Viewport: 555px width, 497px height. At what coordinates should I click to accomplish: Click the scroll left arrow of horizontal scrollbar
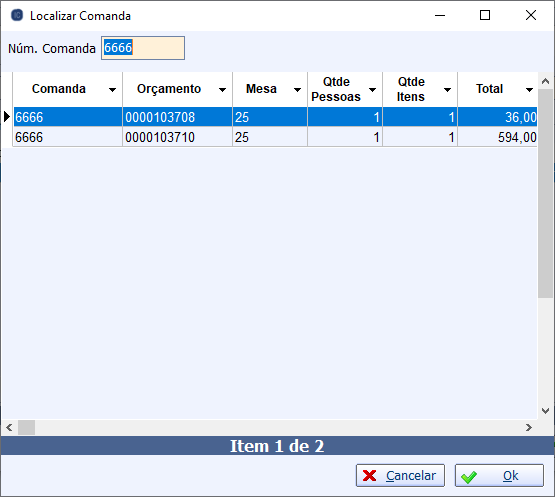[9, 428]
